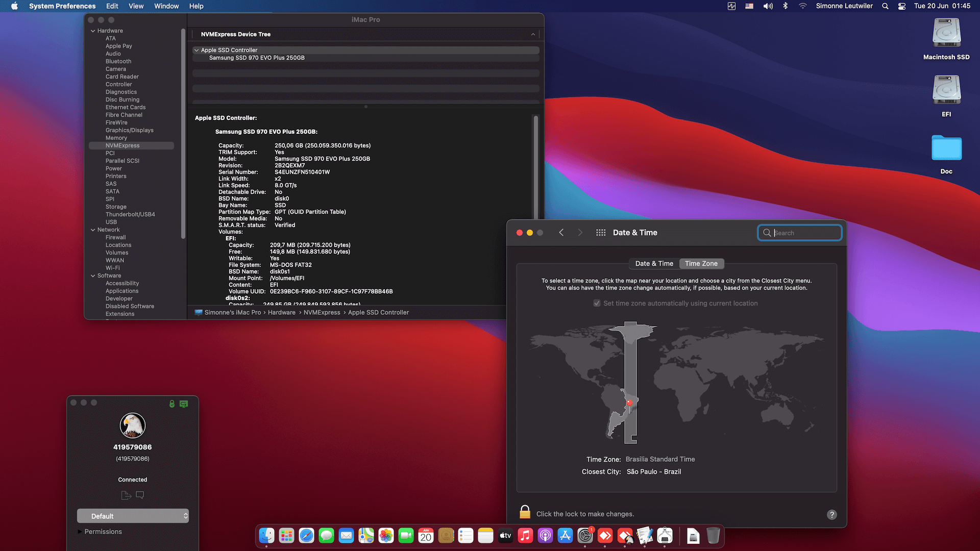This screenshot has width=980, height=551.
Task: Open Calendar showing date 20
Action: click(426, 535)
